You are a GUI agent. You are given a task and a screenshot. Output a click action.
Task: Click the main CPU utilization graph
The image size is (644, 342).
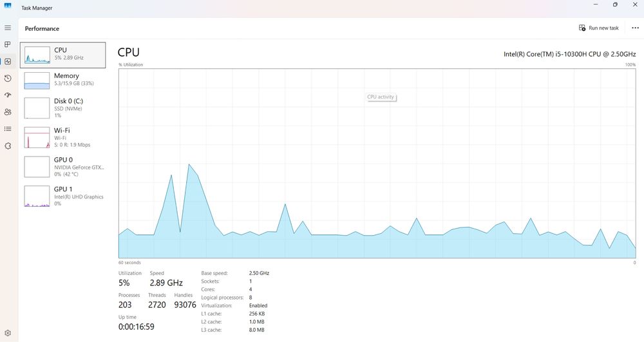(x=377, y=164)
